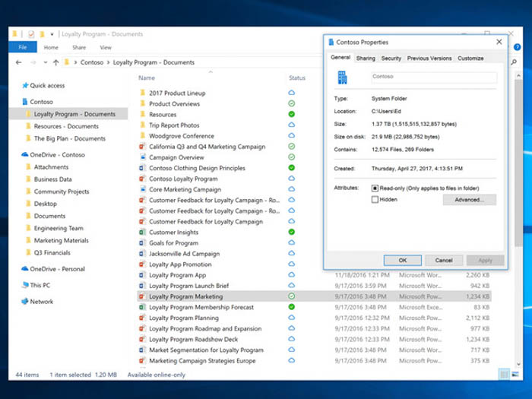Click the Advanced... button

point(469,200)
